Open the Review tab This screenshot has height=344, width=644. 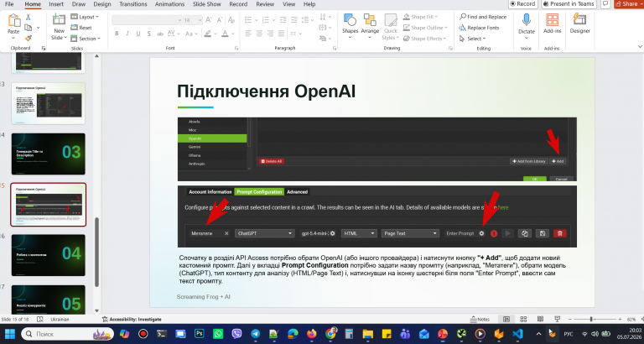coord(265,4)
